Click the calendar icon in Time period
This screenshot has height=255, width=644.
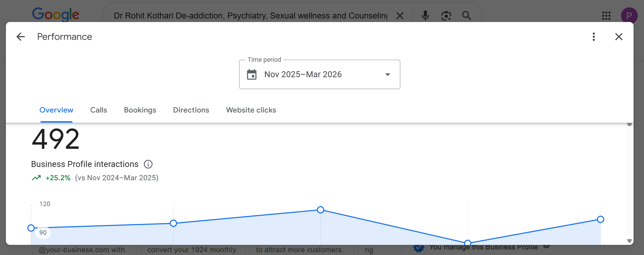click(252, 74)
